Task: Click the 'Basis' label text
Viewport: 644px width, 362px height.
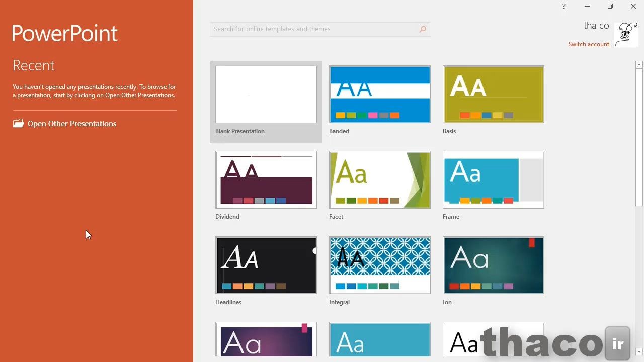Action: tap(449, 131)
